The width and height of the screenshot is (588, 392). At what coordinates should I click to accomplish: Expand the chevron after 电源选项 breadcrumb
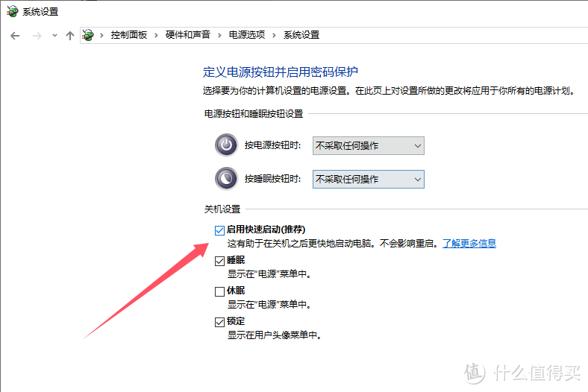[x=274, y=36]
